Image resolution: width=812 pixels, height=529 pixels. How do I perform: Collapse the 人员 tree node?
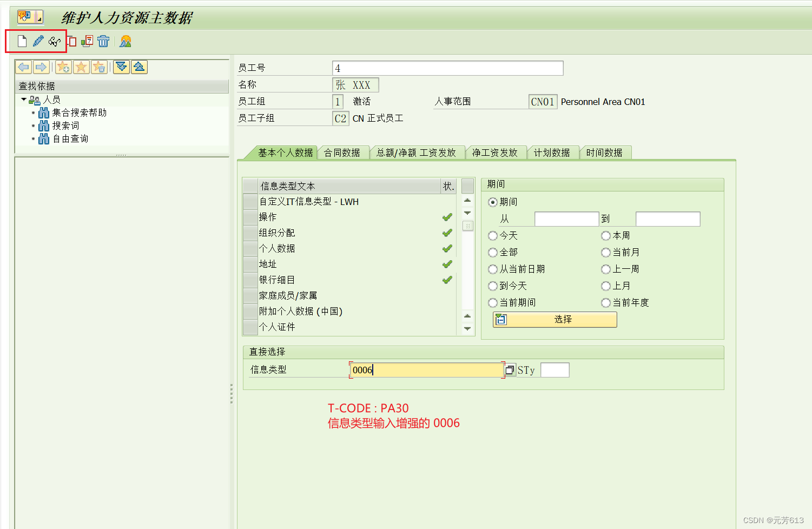[x=24, y=100]
